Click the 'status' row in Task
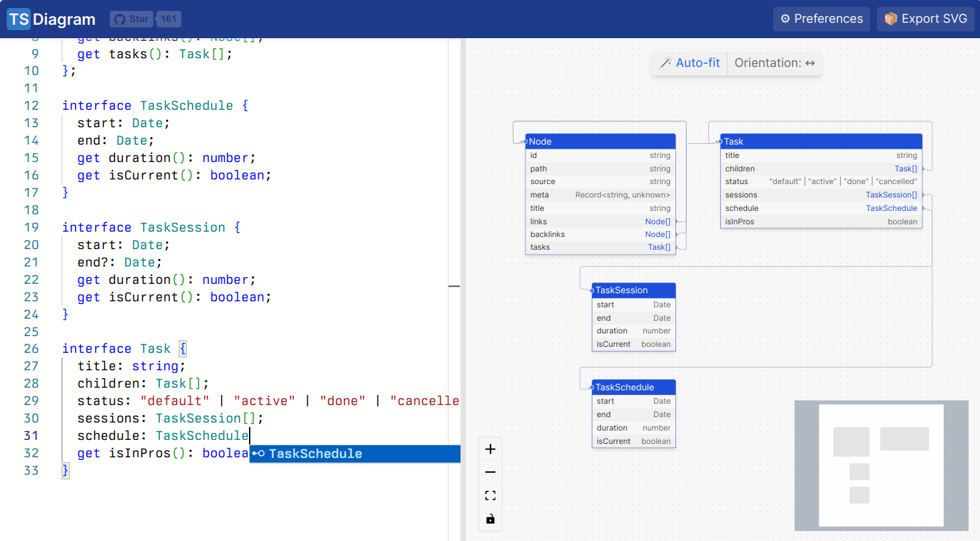 pyautogui.click(x=821, y=181)
